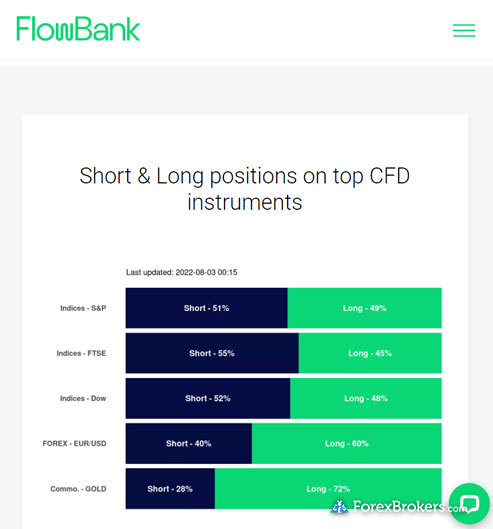
Task: Select the EUR/USD Short 40% segment
Action: (x=189, y=443)
